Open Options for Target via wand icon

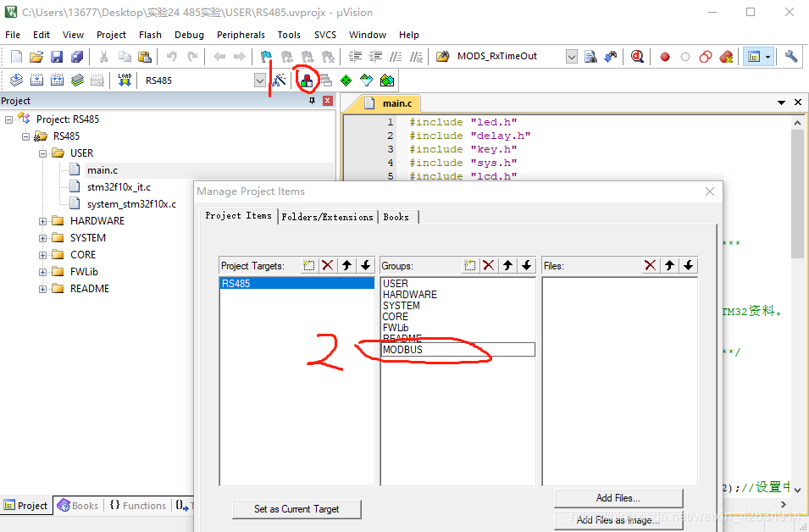(x=280, y=80)
